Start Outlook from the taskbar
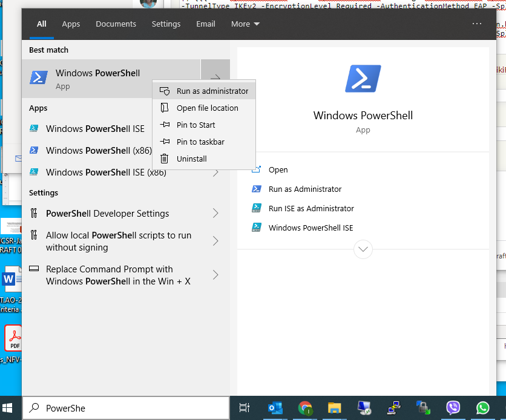 (275, 408)
